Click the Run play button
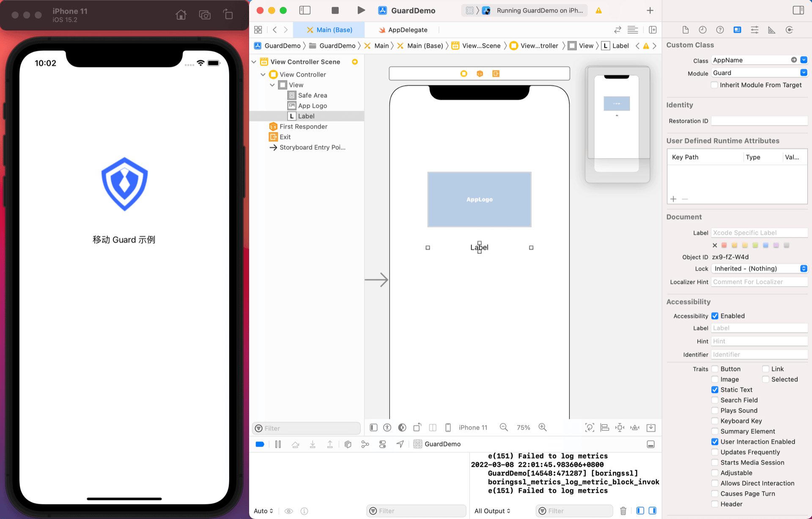 [x=361, y=11]
